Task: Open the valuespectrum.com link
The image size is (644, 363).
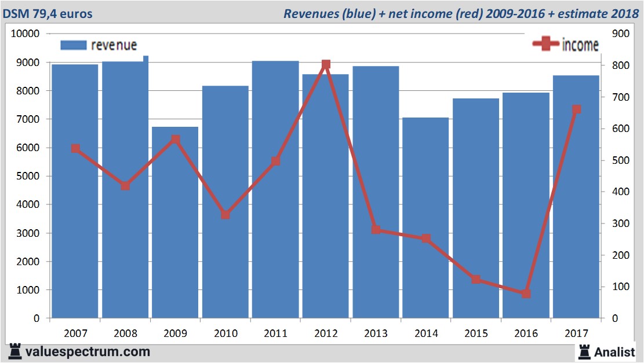Action: pyautogui.click(x=87, y=351)
